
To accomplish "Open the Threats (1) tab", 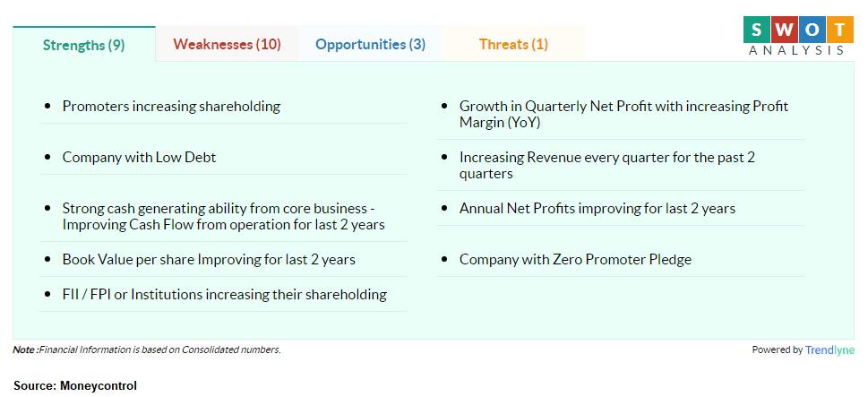I will (x=513, y=44).
